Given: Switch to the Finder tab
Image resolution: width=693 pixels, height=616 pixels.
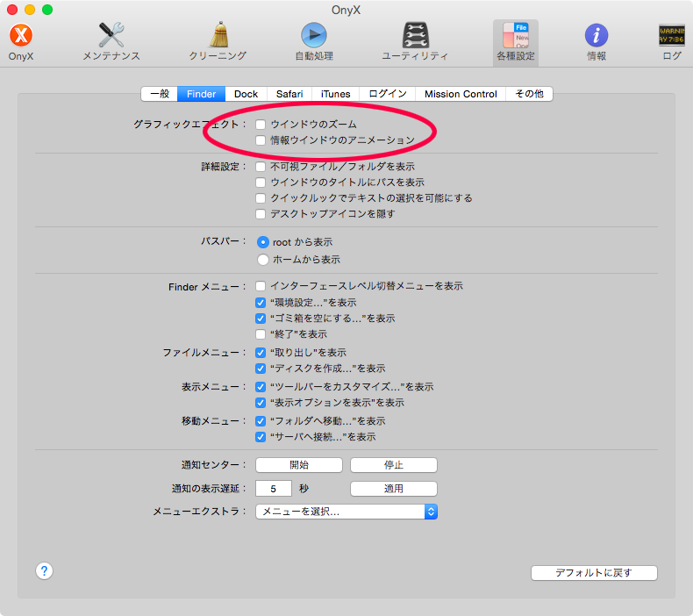Looking at the screenshot, I should click(201, 94).
